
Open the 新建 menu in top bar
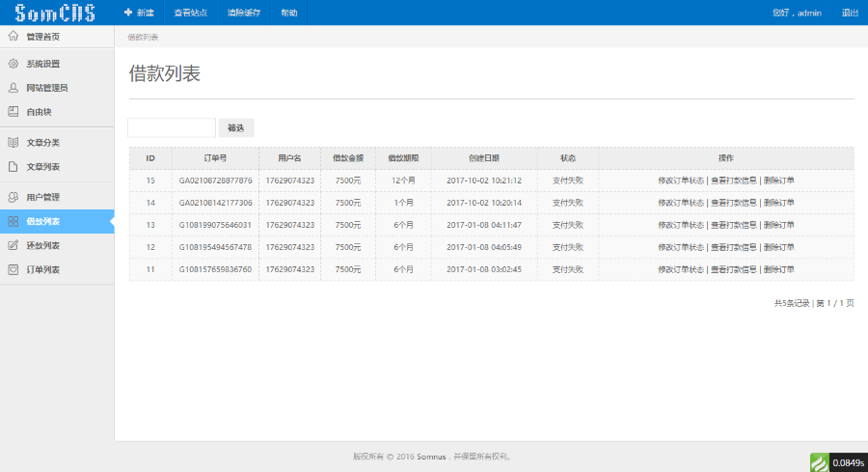click(x=139, y=13)
